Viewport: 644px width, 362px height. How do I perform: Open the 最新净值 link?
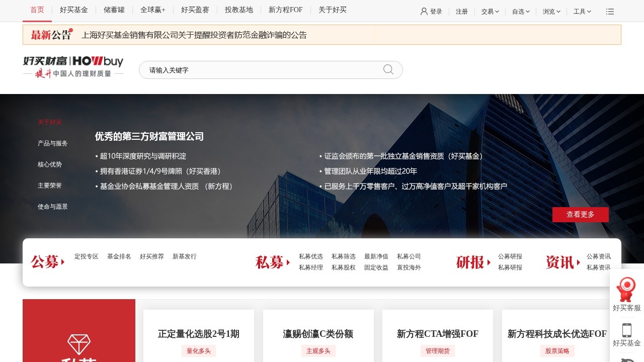pyautogui.click(x=376, y=256)
